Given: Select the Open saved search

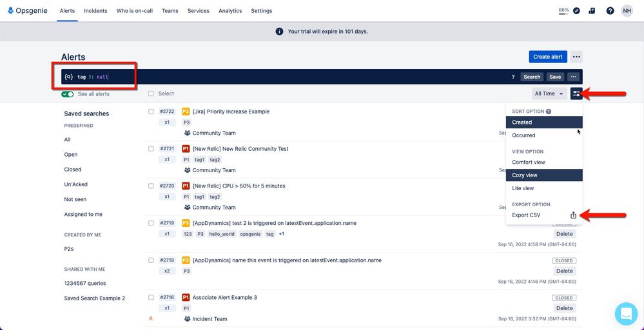Looking at the screenshot, I should click(x=71, y=155).
